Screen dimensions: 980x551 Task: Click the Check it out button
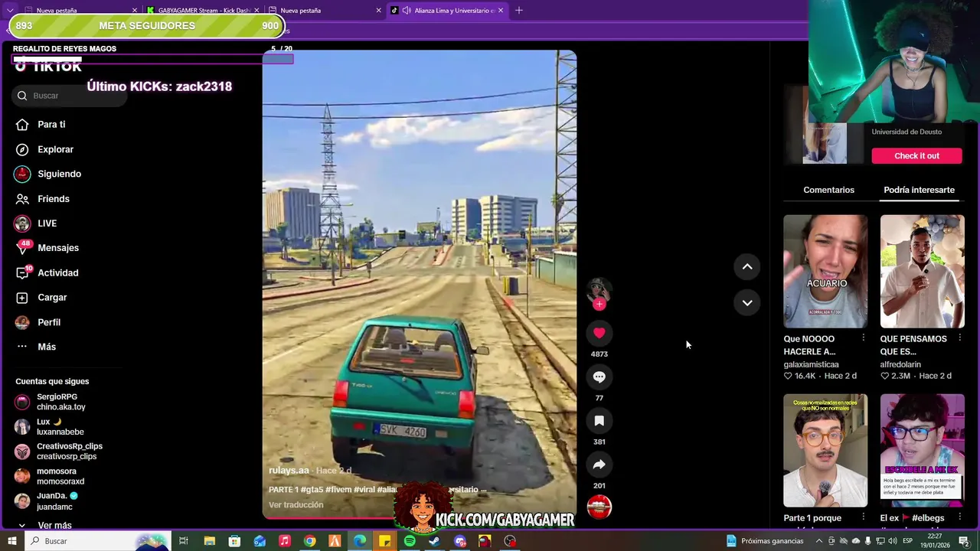click(916, 156)
